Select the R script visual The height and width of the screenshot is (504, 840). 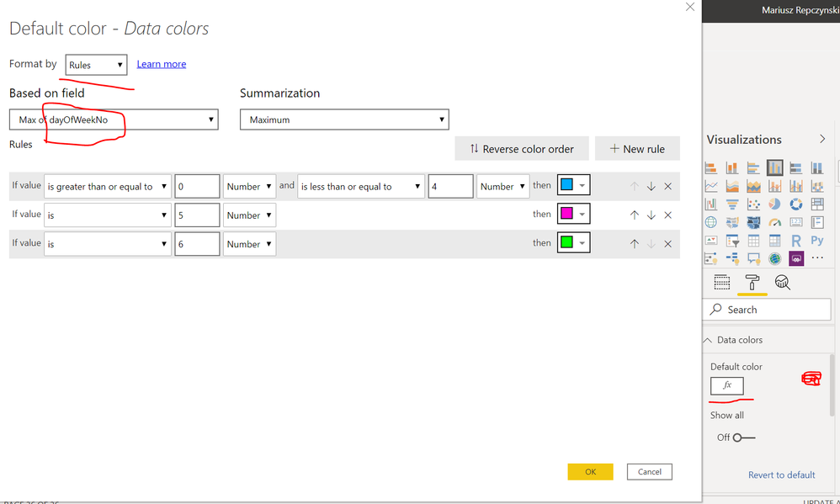(796, 241)
